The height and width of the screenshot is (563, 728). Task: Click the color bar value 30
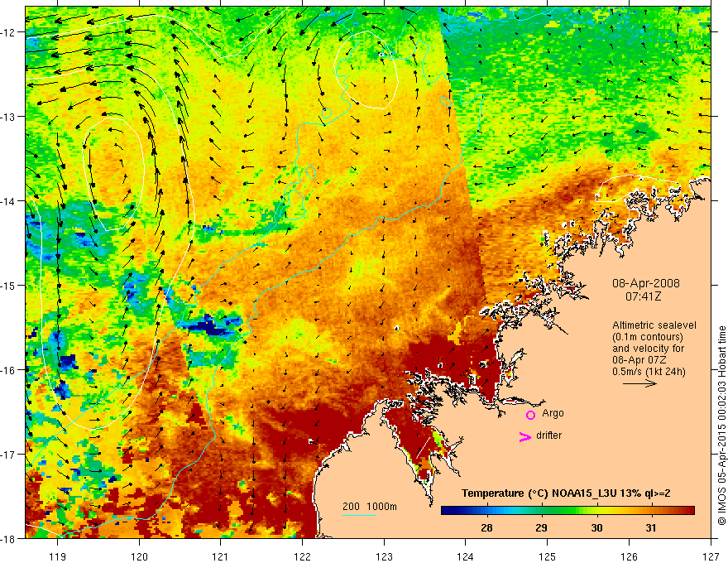[x=596, y=527]
